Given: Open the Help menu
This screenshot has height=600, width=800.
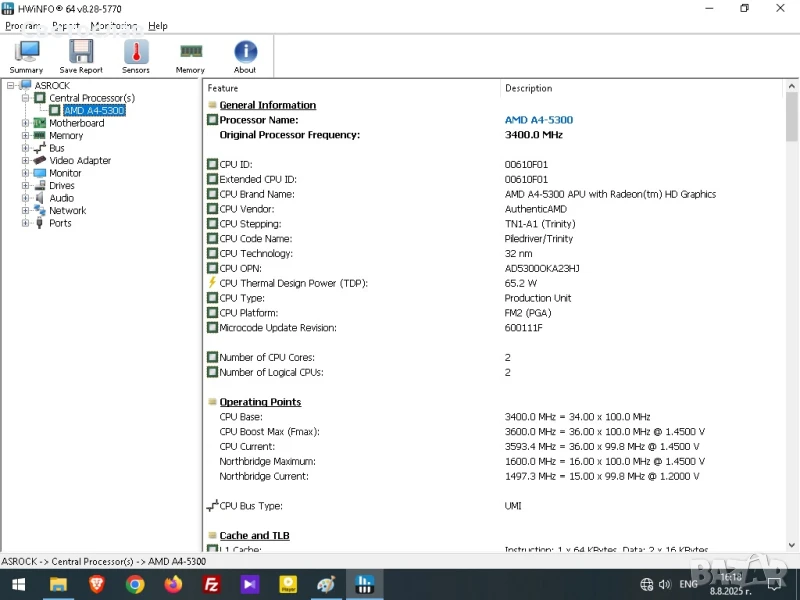Looking at the screenshot, I should [158, 26].
